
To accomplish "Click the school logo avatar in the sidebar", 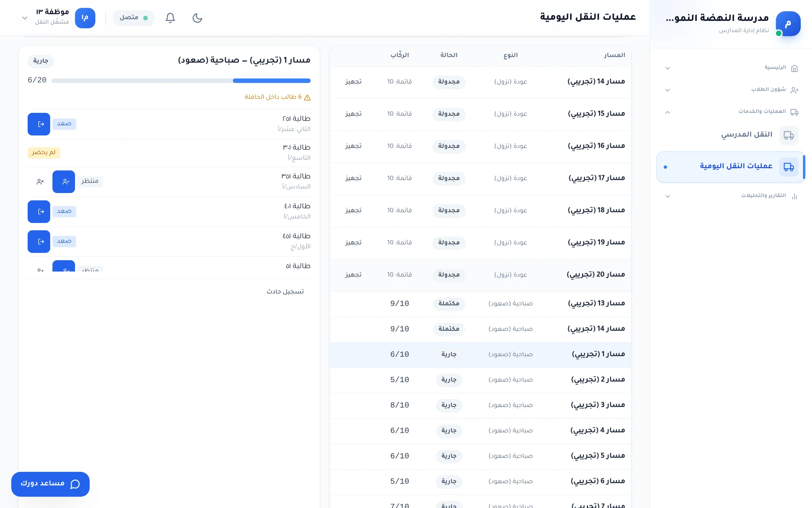I will click(x=788, y=24).
